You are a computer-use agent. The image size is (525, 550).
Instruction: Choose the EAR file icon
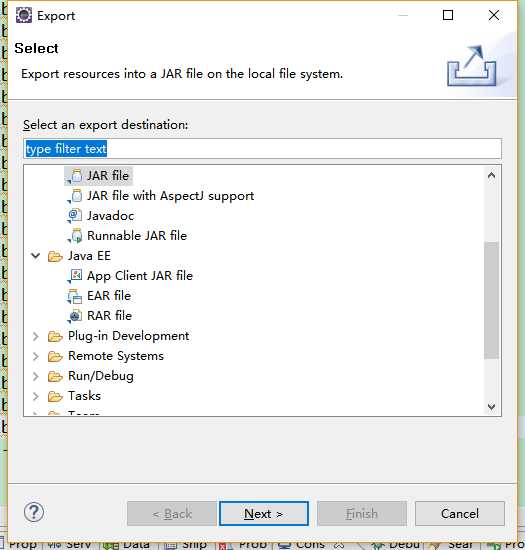coord(75,296)
